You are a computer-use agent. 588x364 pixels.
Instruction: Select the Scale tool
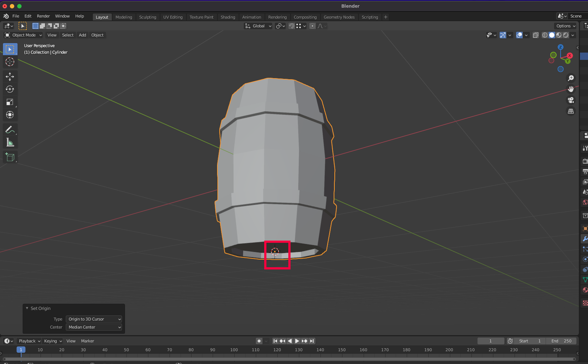10,102
